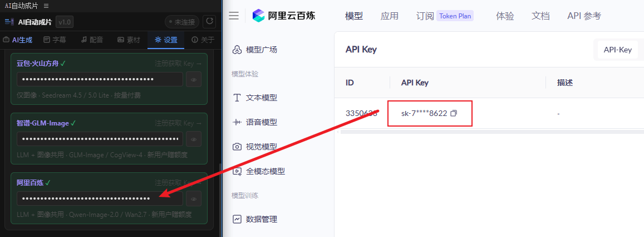Switch to the 素材 tab
Screen dimensions: 644x237
coord(129,40)
